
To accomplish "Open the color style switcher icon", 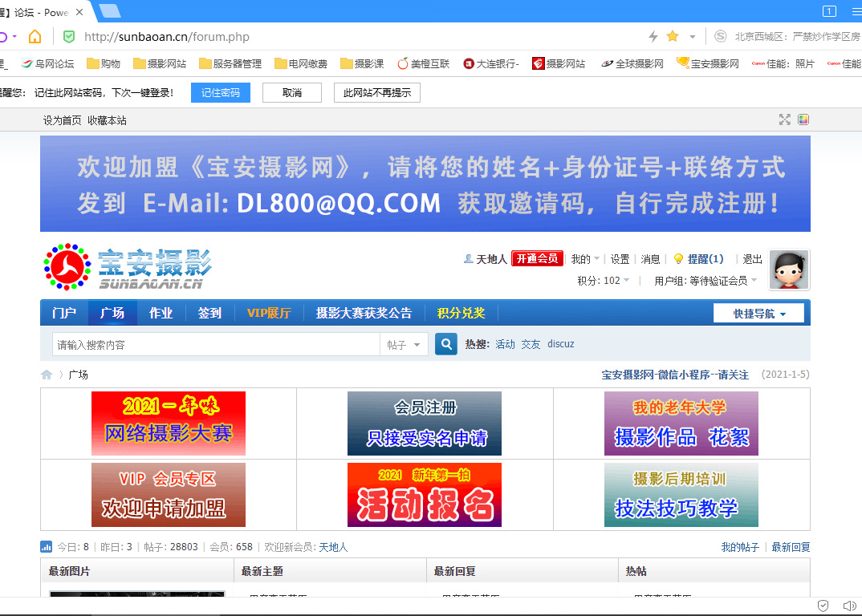I will click(x=803, y=120).
